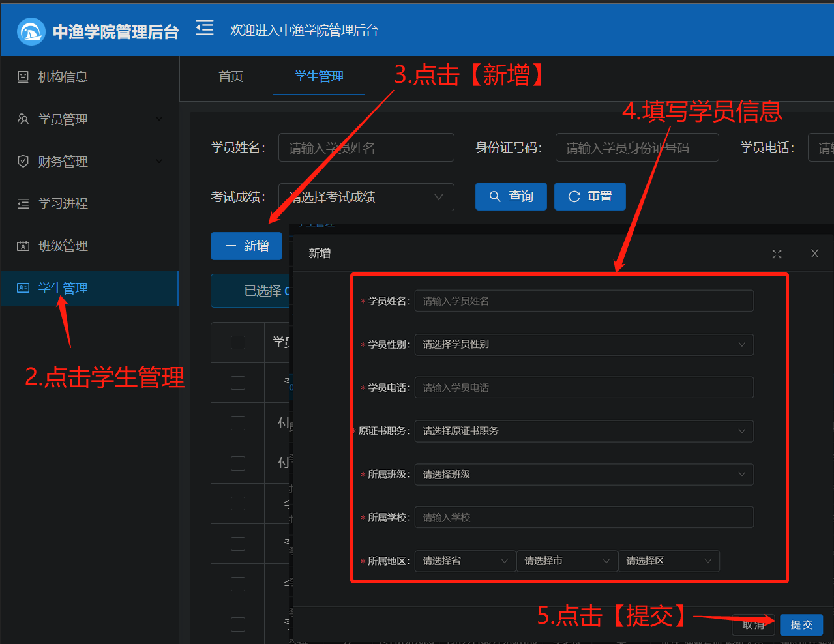Switch to the 学生管理 tab
Viewport: 834px width, 644px height.
[x=319, y=77]
